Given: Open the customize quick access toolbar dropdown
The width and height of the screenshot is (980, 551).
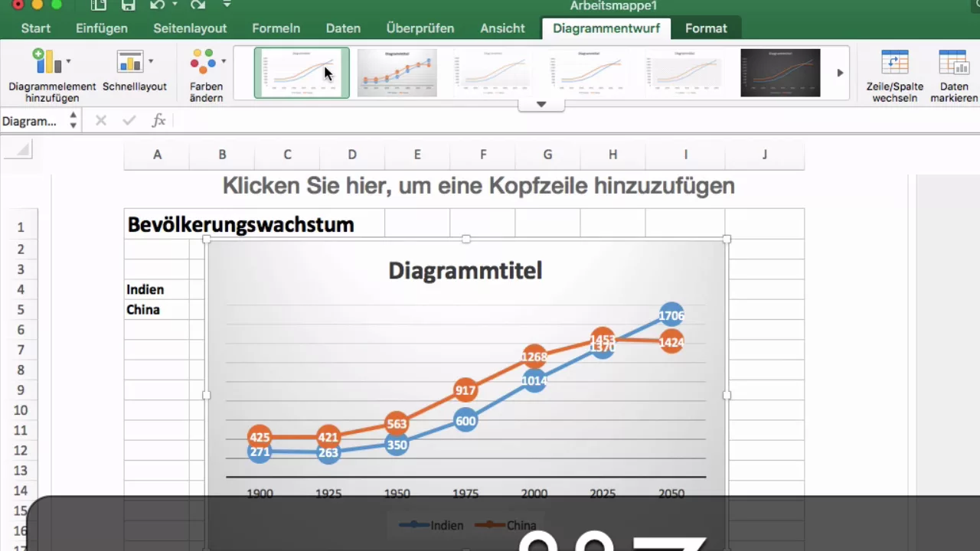Looking at the screenshot, I should [227, 5].
